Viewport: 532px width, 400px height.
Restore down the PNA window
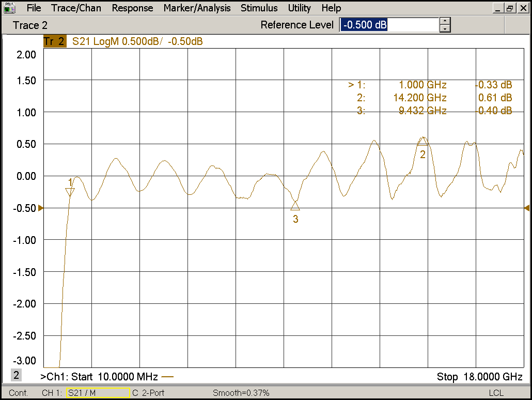click(510, 8)
